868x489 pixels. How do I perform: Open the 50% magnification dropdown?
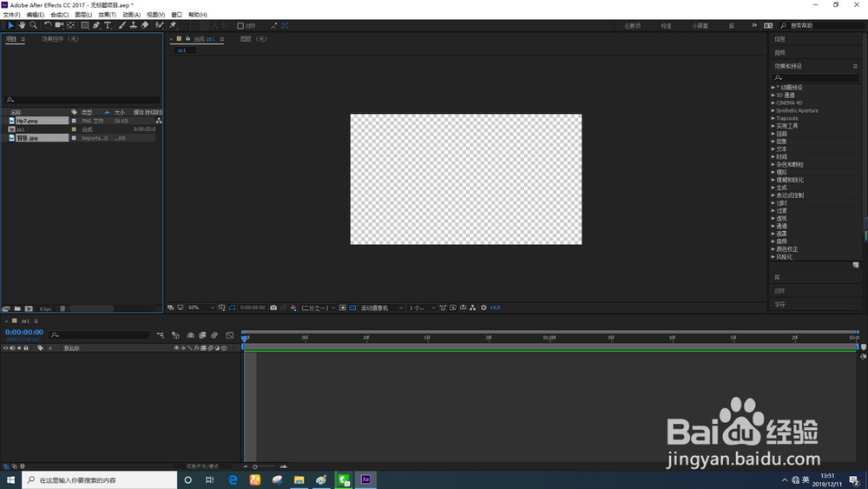(201, 308)
